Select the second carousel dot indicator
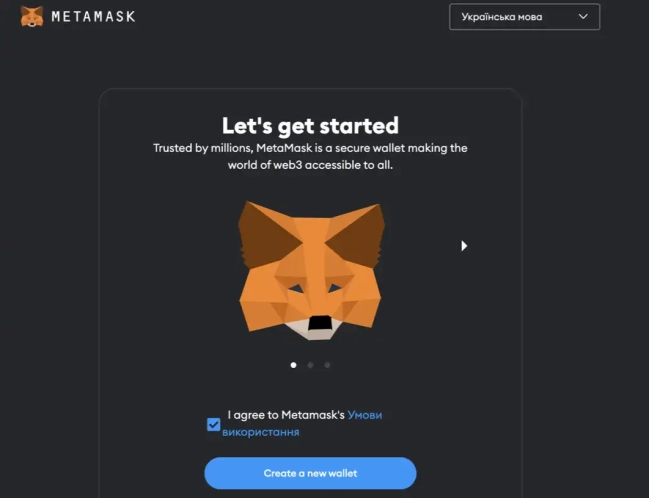This screenshot has width=649, height=498. pyautogui.click(x=310, y=365)
